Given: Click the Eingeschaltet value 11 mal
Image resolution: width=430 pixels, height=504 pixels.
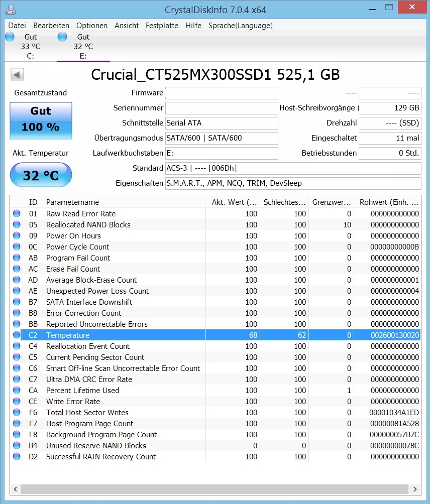Looking at the screenshot, I should [x=390, y=138].
